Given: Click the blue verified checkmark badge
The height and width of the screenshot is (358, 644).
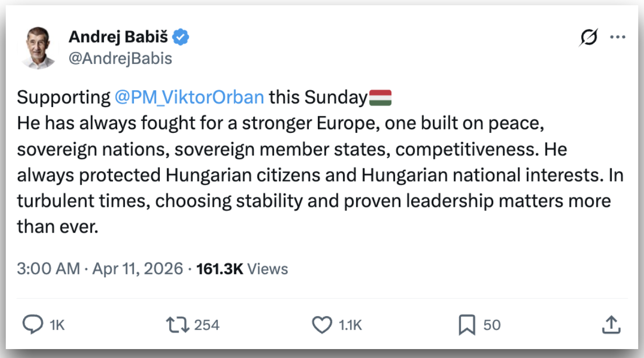Looking at the screenshot, I should 181,37.
